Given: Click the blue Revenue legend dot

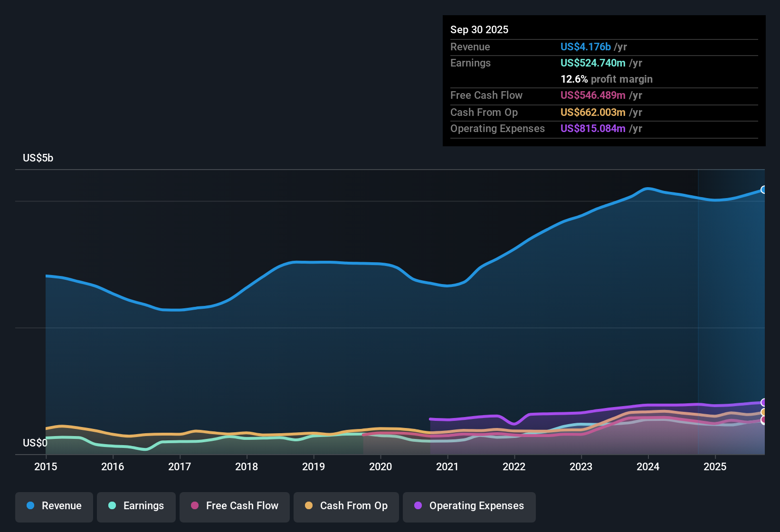Looking at the screenshot, I should pos(30,506).
